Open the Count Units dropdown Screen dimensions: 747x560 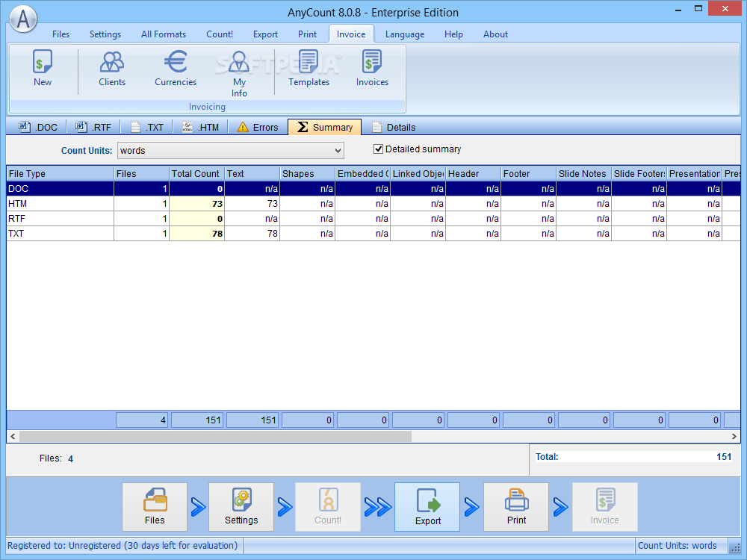[x=231, y=151]
